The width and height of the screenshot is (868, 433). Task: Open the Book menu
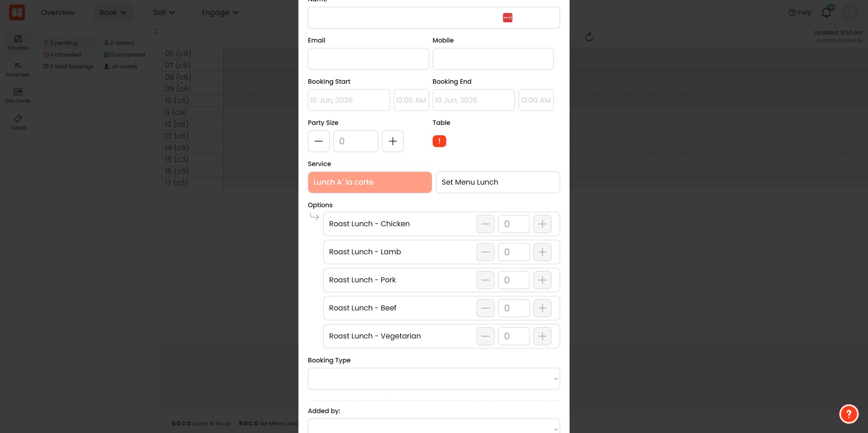pos(113,12)
